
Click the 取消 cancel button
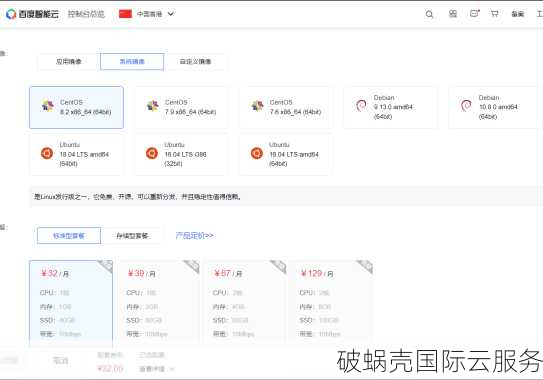pos(61,361)
